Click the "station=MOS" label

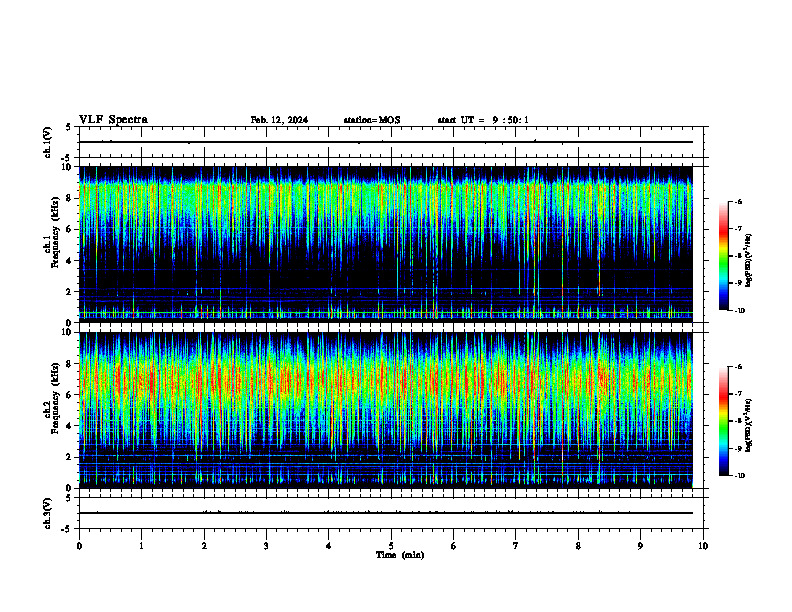point(372,120)
